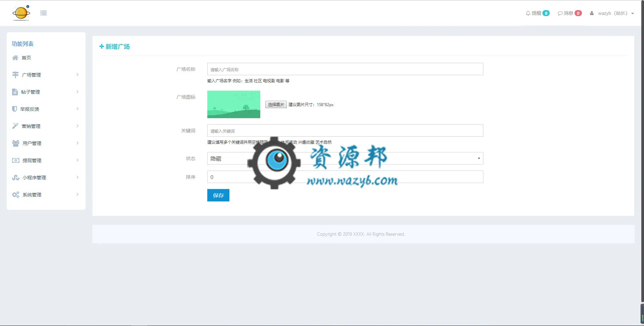Click the 功能列表 sidebar heading

(23, 44)
